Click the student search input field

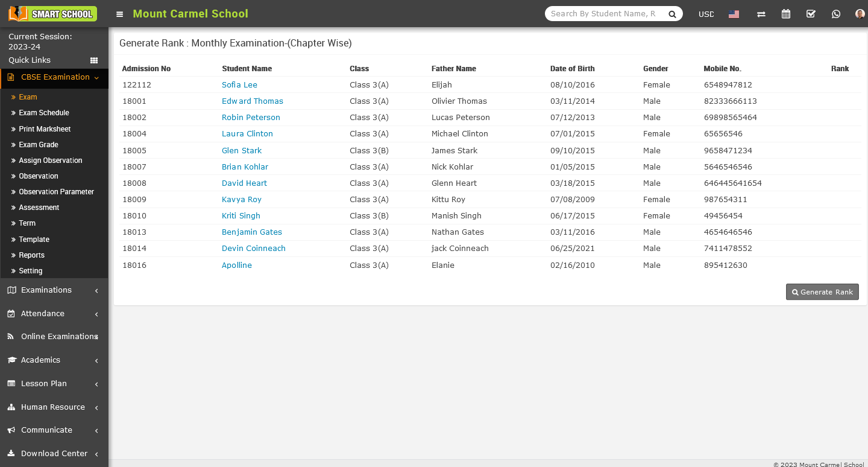(x=603, y=13)
